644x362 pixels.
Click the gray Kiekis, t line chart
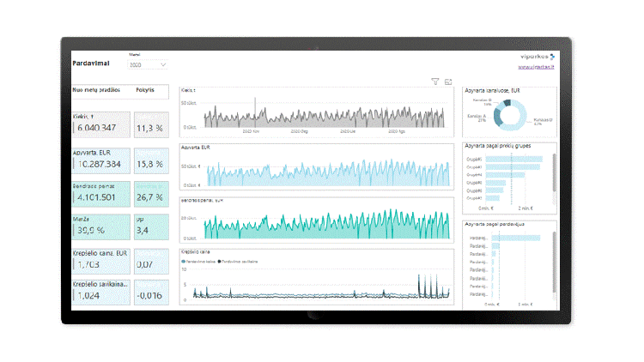click(315, 116)
